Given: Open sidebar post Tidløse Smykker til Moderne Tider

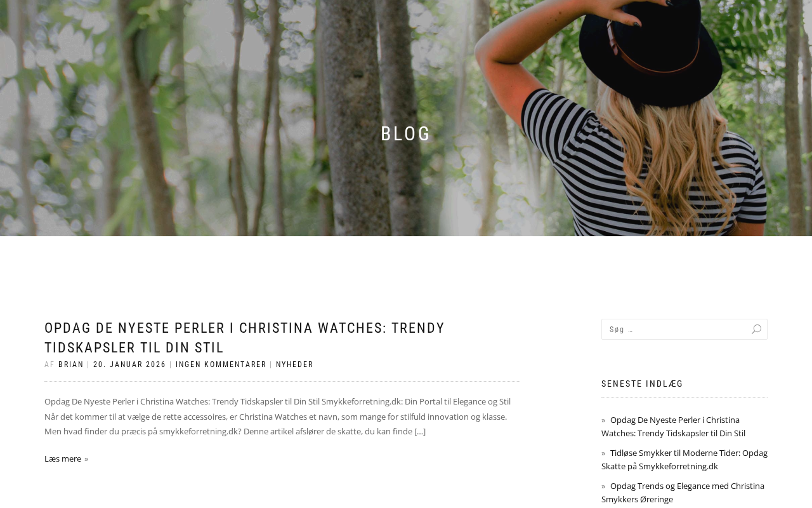Looking at the screenshot, I should coord(684,460).
